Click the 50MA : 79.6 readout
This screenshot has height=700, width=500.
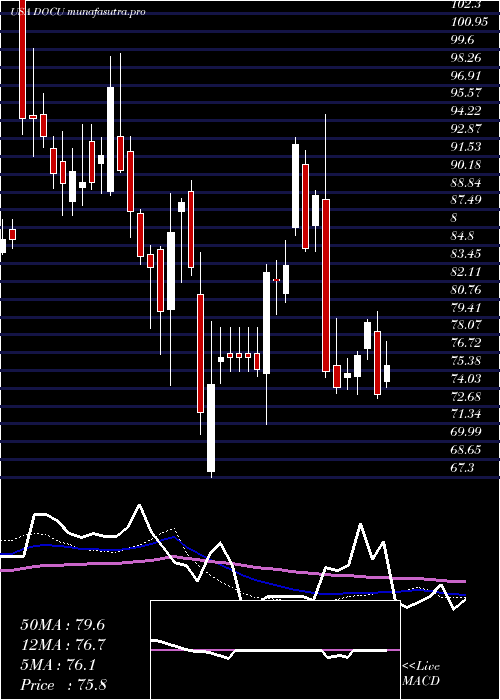click(62, 625)
